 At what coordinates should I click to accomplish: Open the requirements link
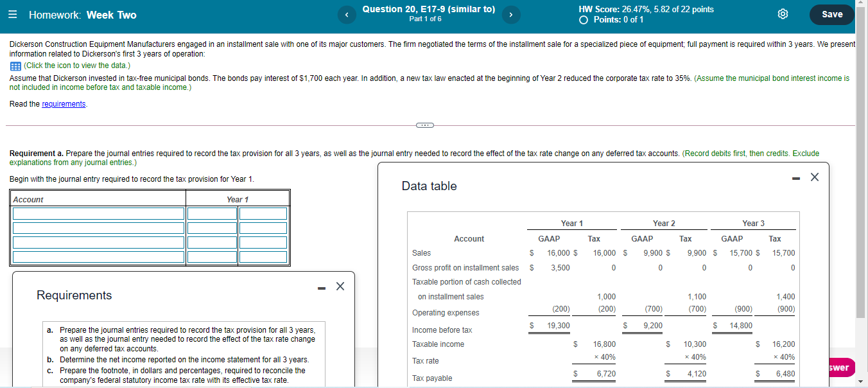(63, 103)
